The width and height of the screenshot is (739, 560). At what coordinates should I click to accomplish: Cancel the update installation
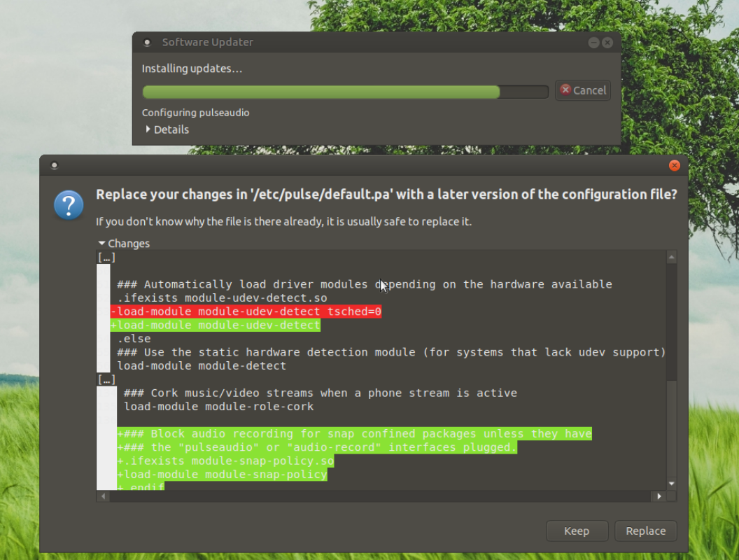(583, 90)
